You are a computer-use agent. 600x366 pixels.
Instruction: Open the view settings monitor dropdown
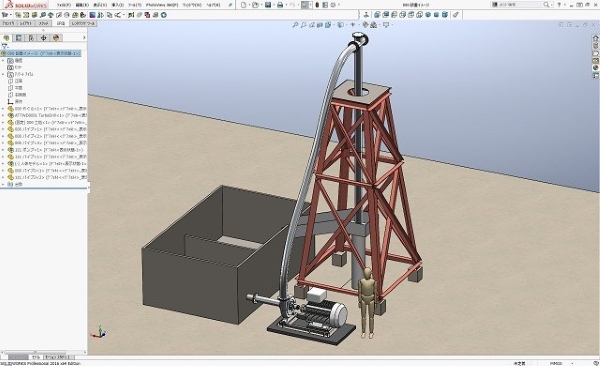coord(386,25)
